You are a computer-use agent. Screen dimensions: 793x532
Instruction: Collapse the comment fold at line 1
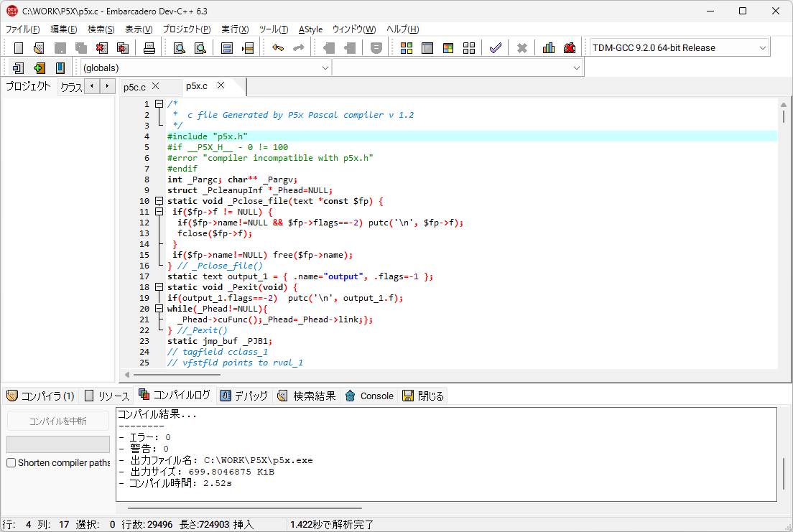point(159,104)
